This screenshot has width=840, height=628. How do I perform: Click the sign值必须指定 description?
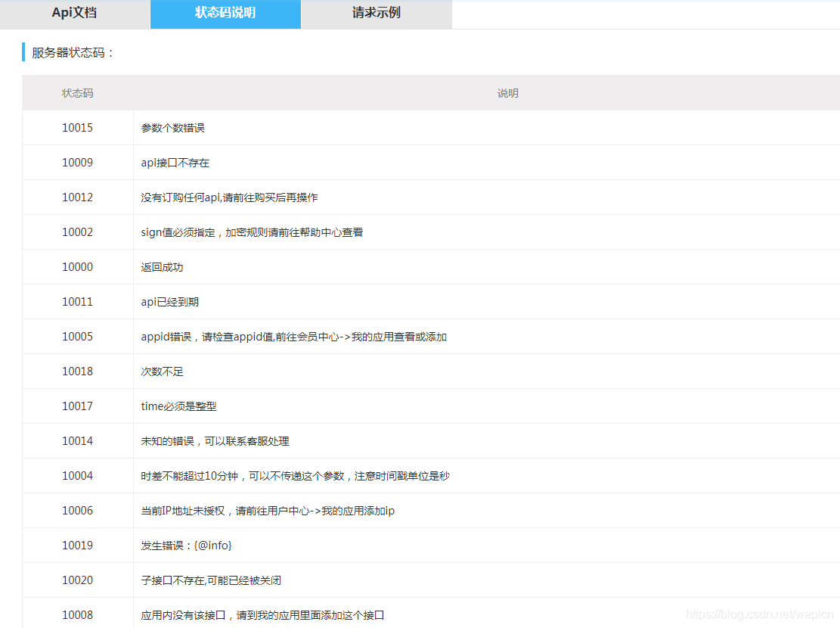point(252,232)
